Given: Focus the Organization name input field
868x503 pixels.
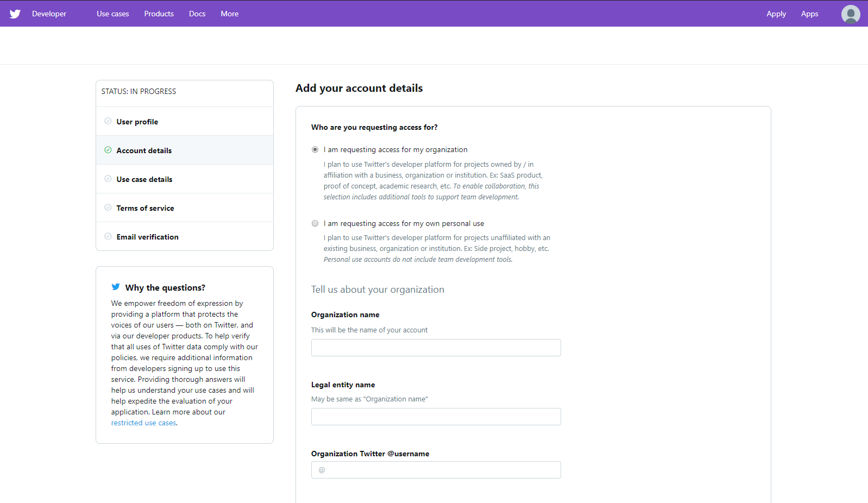Looking at the screenshot, I should 436,348.
